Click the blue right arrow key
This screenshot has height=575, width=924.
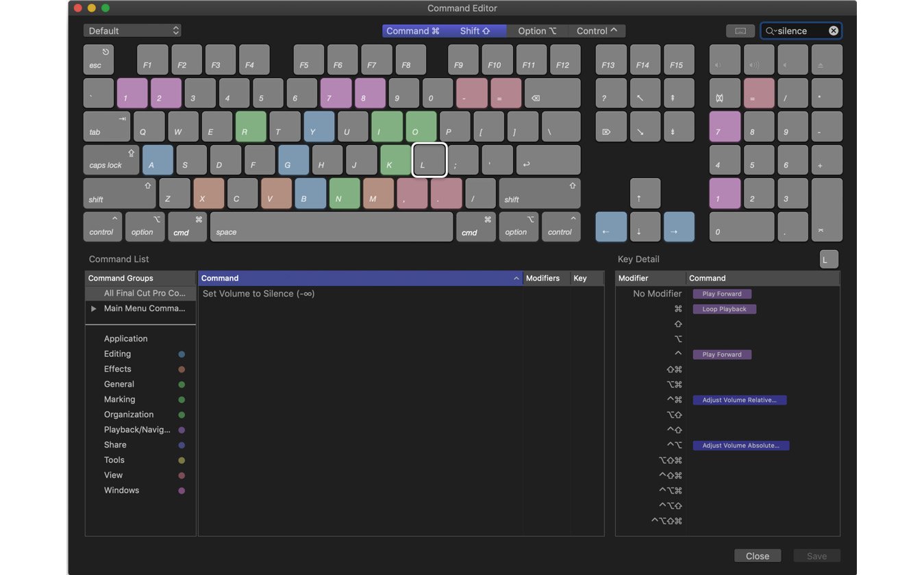pyautogui.click(x=679, y=227)
